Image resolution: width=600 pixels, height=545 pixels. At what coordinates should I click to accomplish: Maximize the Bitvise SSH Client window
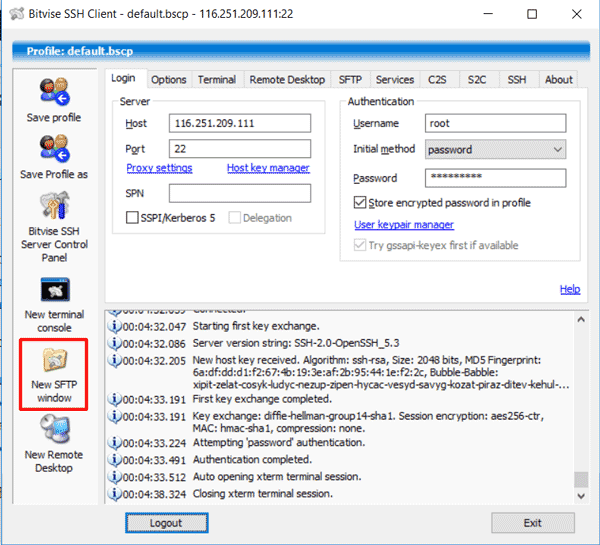pyautogui.click(x=532, y=14)
